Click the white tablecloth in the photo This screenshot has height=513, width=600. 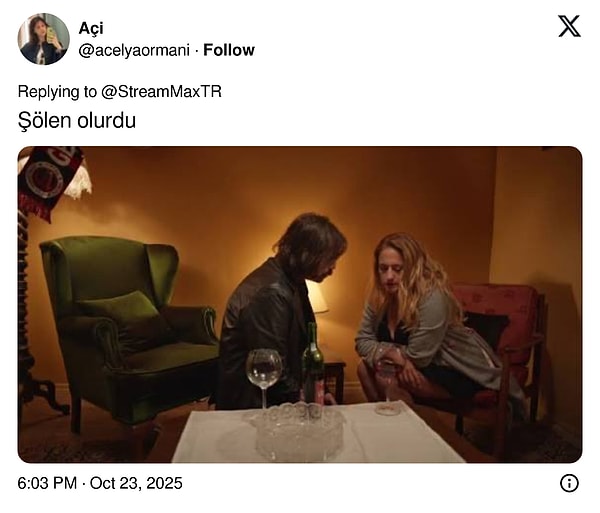(x=318, y=432)
